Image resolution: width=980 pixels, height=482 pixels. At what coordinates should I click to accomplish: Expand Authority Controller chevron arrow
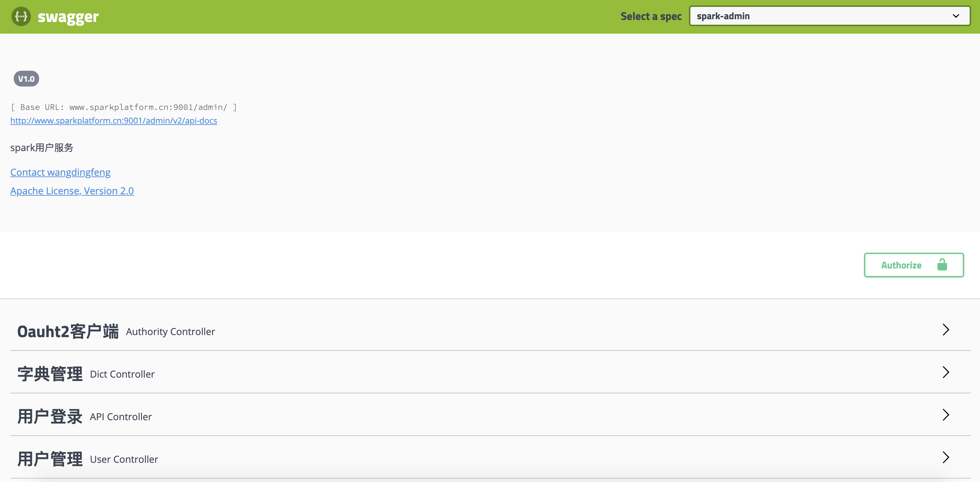point(946,330)
